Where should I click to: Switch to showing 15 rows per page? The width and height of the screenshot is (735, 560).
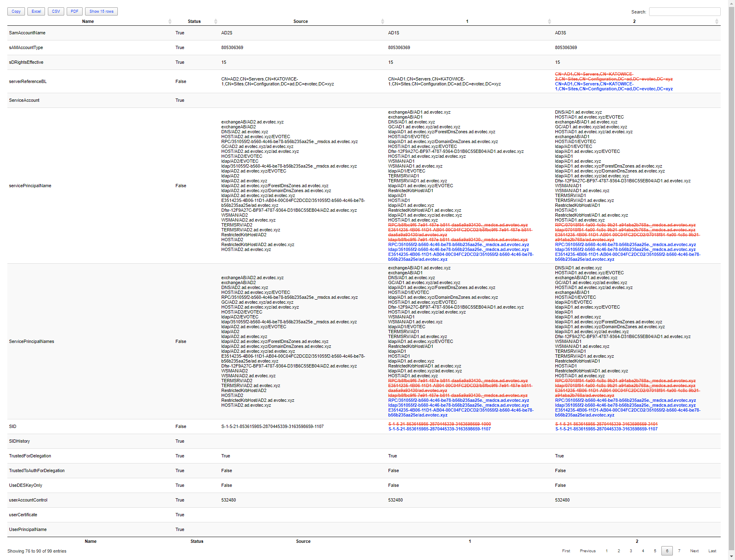pyautogui.click(x=101, y=11)
